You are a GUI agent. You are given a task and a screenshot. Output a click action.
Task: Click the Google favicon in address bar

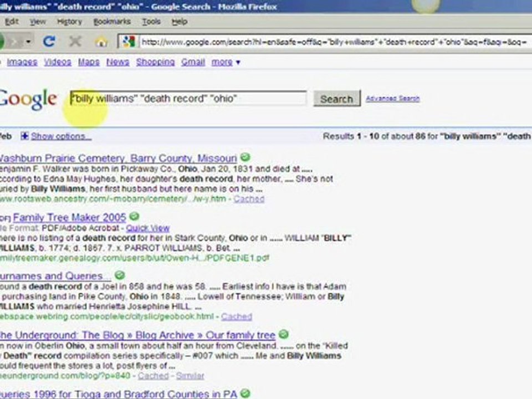[129, 42]
